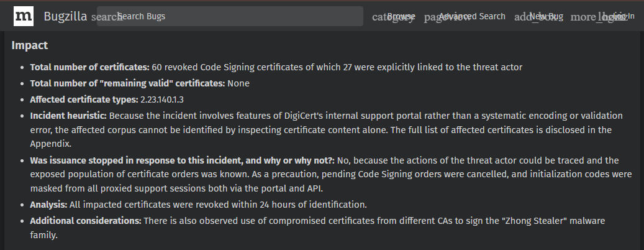Click the certificate type OID 2.23.140.1.3
Viewport: 644px width, 250px height.
(162, 100)
